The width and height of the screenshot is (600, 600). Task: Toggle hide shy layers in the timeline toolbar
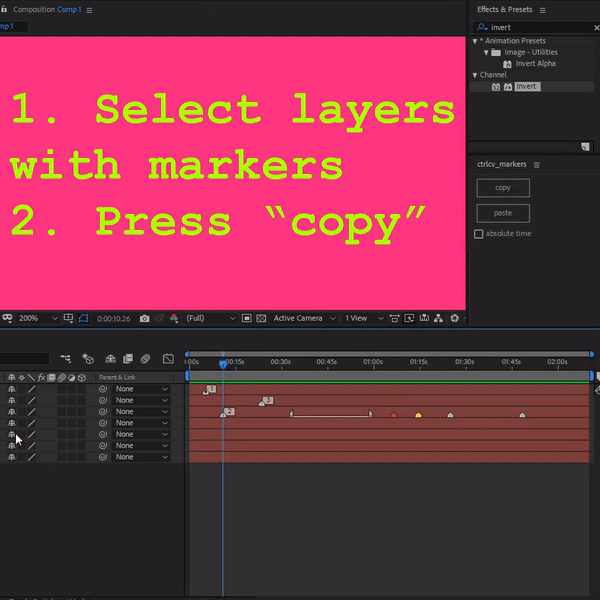pyautogui.click(x=111, y=359)
